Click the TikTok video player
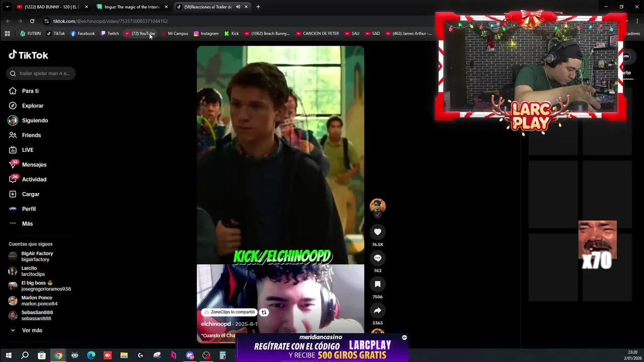Screen dimensions: 644x362 (280, 194)
